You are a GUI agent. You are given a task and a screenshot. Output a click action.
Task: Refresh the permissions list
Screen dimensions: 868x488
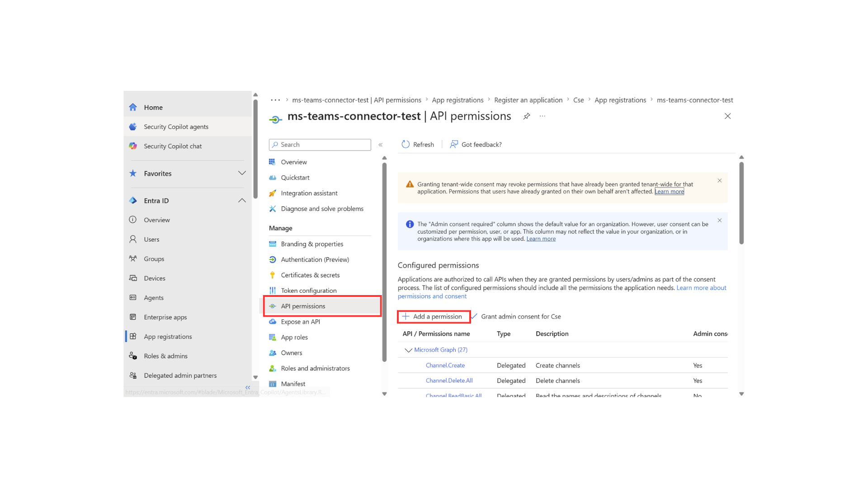point(418,144)
